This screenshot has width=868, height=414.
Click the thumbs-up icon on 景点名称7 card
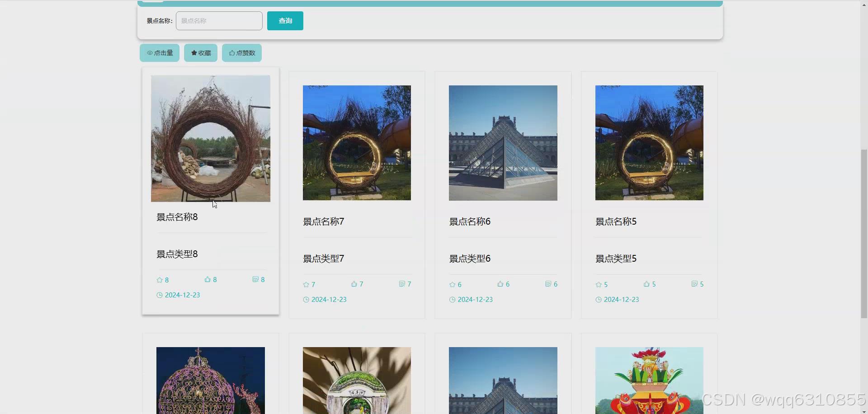pos(354,284)
